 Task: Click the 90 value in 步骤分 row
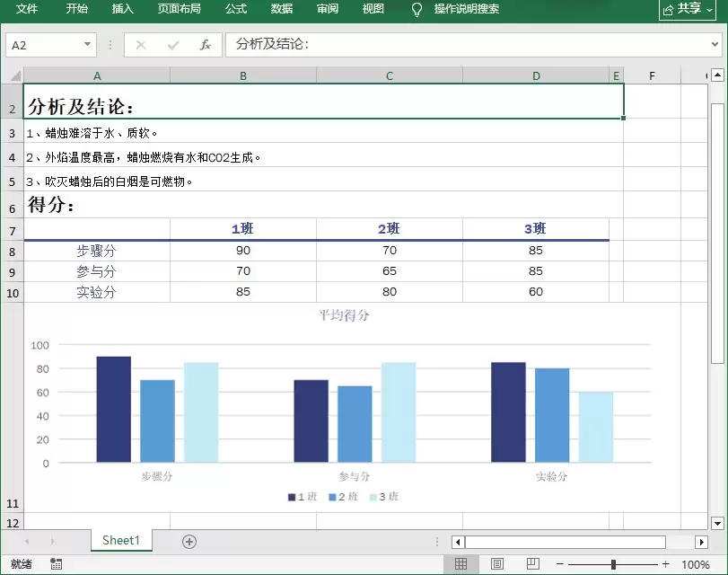click(x=243, y=251)
